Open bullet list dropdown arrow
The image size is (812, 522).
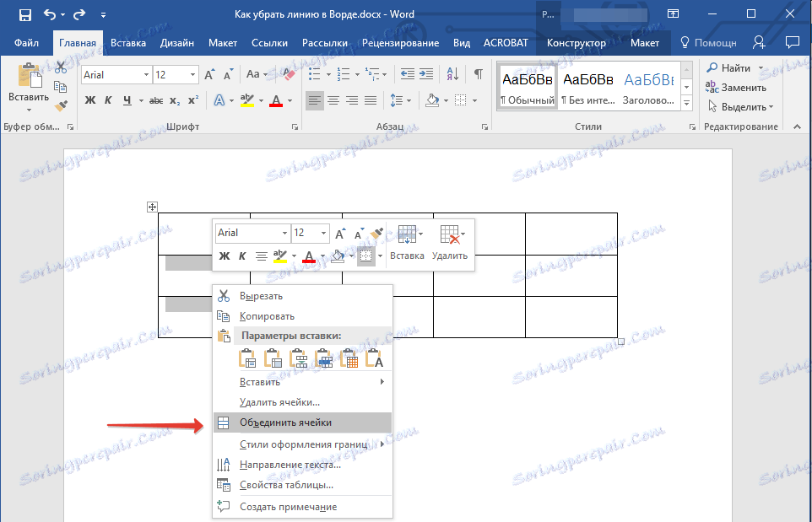pos(328,75)
